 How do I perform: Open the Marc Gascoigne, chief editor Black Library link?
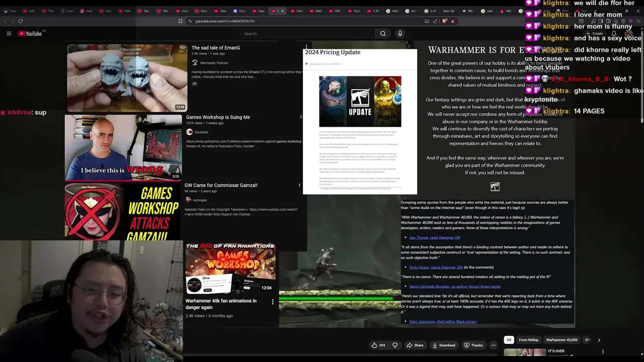443,321
